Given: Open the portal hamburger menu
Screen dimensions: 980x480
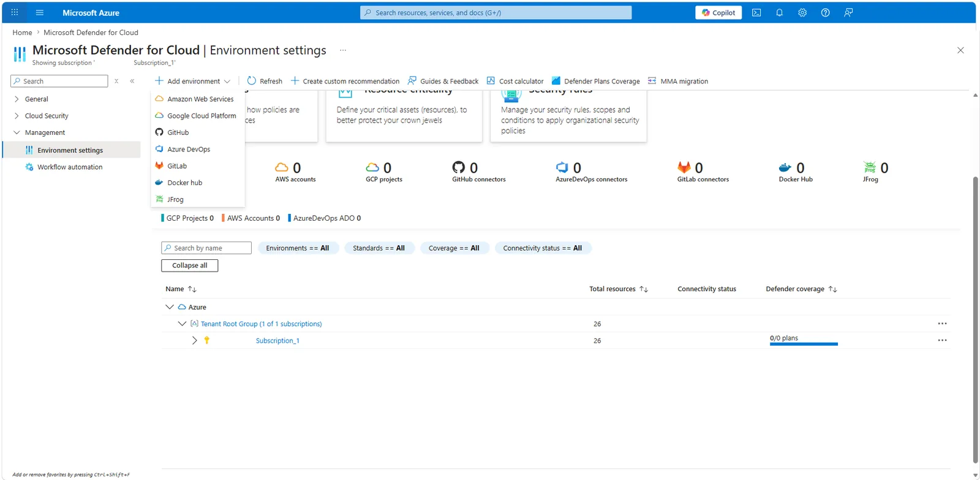Looking at the screenshot, I should (40, 12).
